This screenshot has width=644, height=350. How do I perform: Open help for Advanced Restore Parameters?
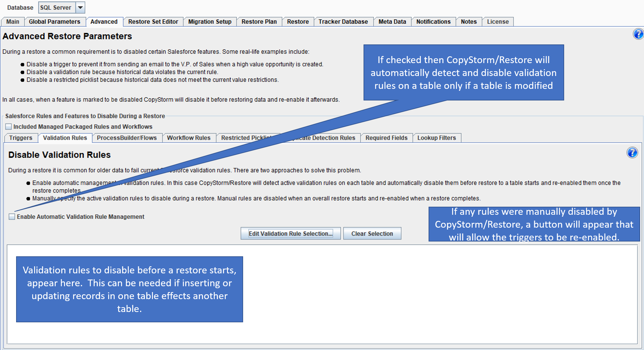(x=638, y=34)
